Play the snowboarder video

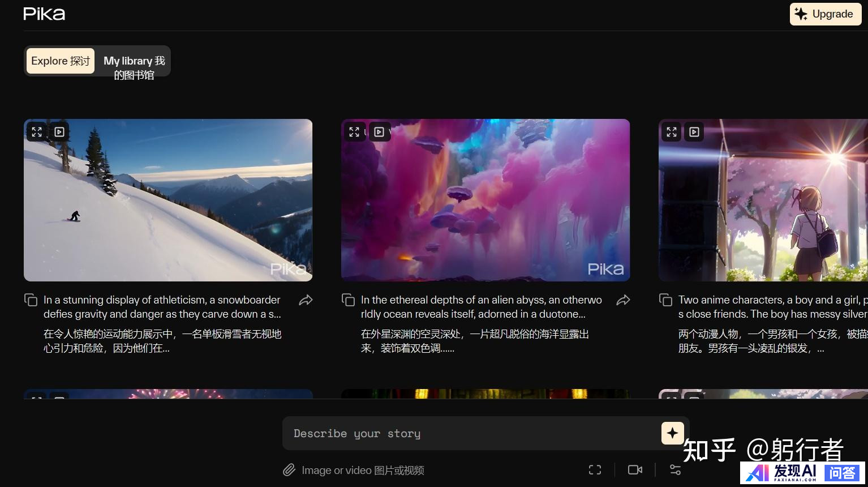tap(59, 132)
